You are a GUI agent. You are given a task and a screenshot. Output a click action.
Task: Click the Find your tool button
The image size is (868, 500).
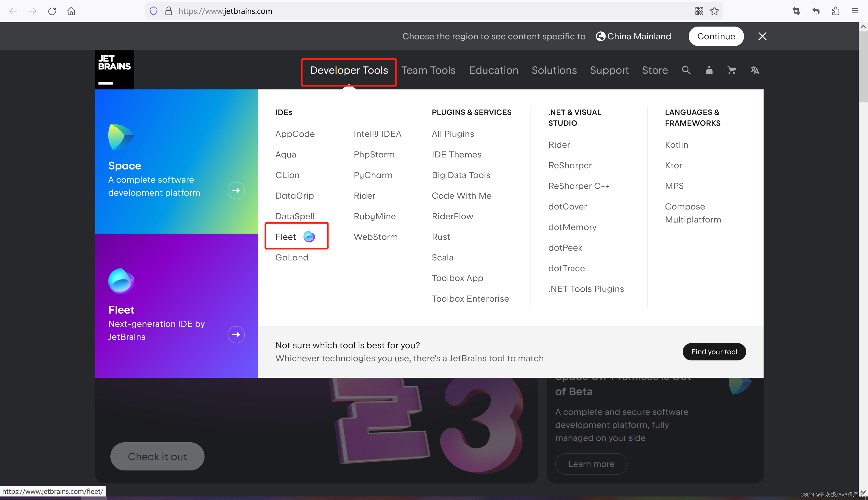[x=714, y=352]
